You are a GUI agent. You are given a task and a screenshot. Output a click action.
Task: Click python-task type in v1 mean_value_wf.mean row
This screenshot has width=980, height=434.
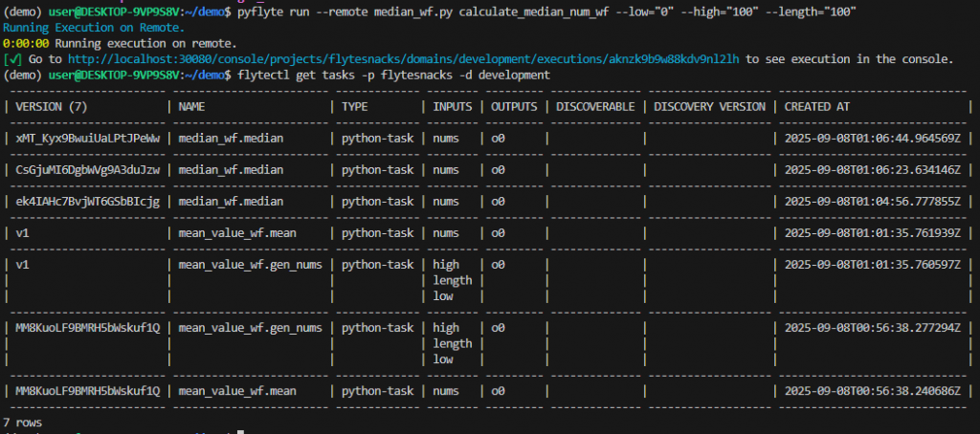coord(377,233)
